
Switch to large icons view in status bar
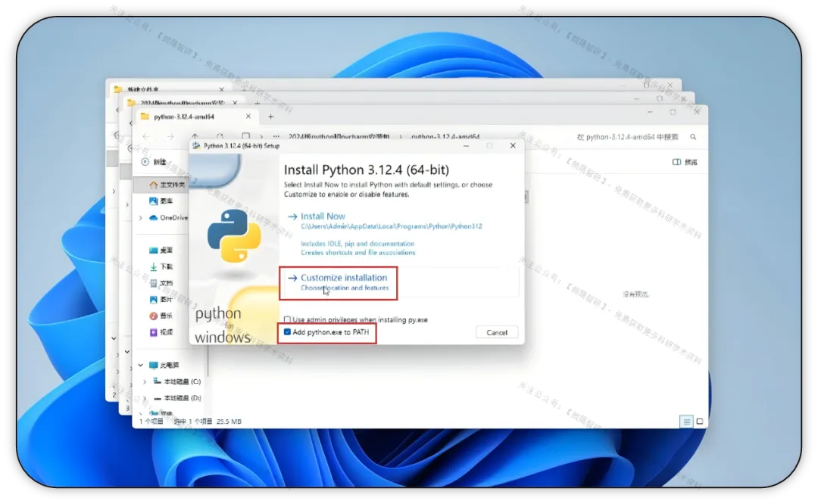coord(700,421)
